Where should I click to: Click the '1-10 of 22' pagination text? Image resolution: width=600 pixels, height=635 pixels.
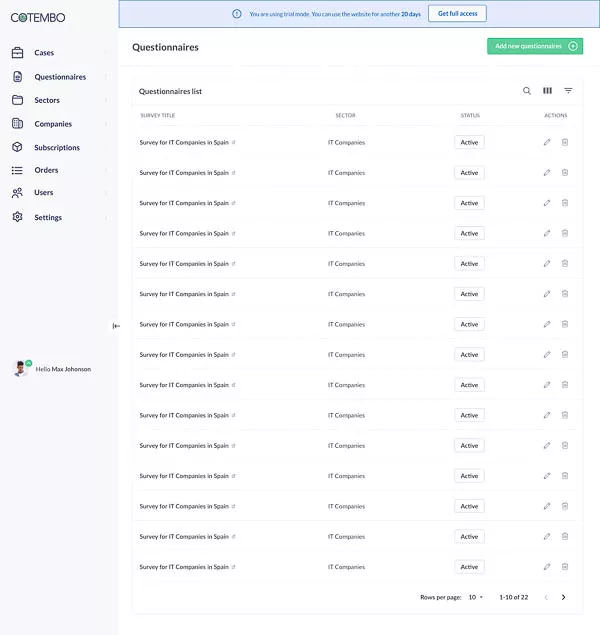(x=514, y=597)
